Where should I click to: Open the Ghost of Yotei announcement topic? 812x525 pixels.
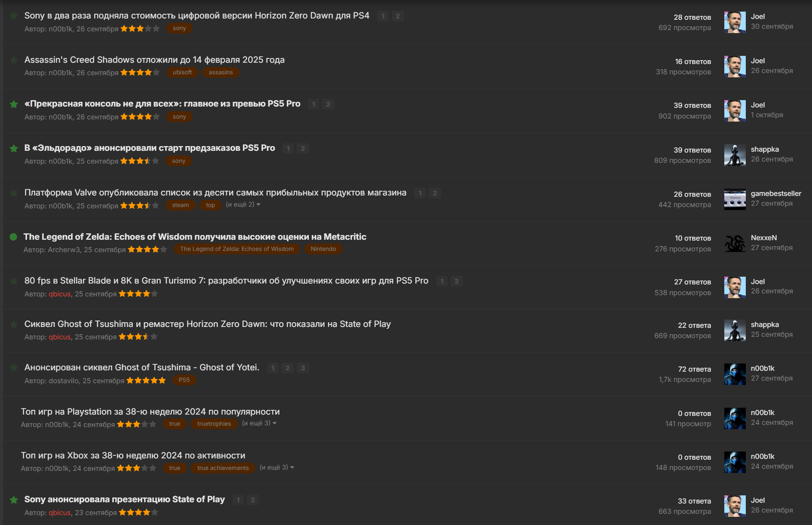(x=142, y=367)
